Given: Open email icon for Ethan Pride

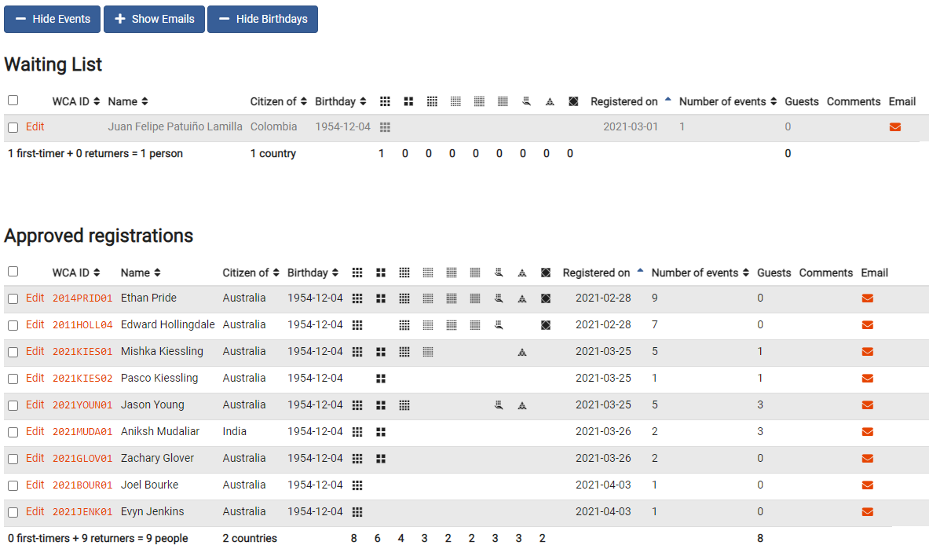Looking at the screenshot, I should pyautogui.click(x=867, y=298).
